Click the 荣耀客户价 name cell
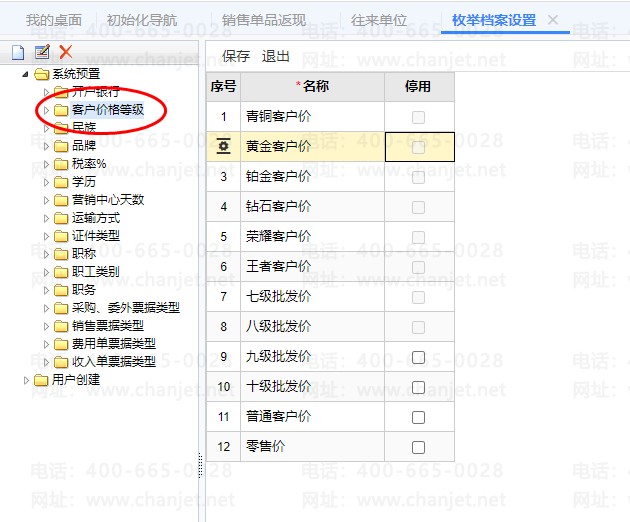This screenshot has width=630, height=522. coord(313,236)
